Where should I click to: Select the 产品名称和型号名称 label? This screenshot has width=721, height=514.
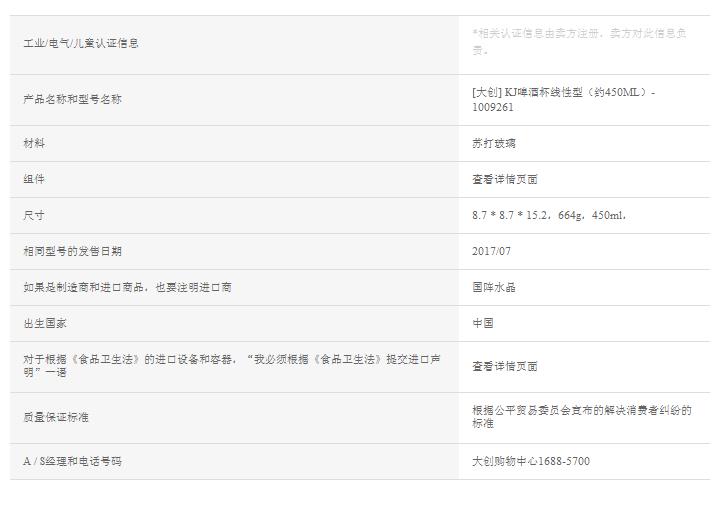click(72, 99)
